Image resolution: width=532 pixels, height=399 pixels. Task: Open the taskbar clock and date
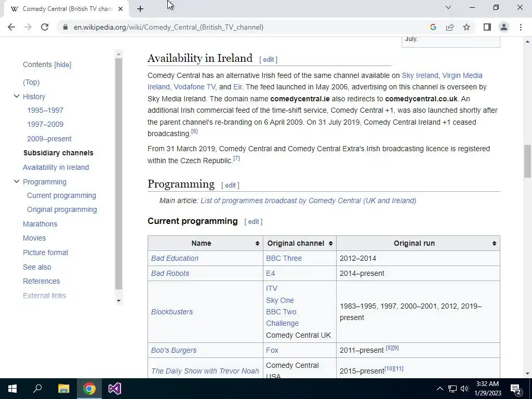(487, 389)
